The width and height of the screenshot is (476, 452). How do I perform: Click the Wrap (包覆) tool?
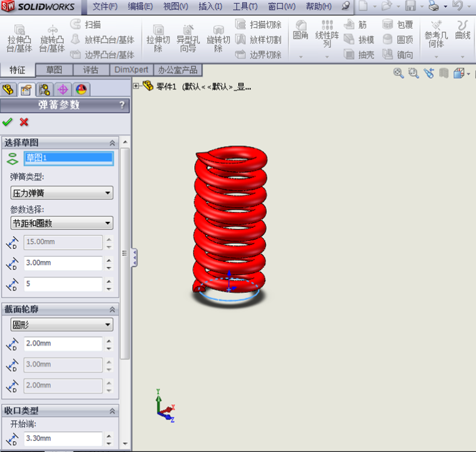coord(398,25)
